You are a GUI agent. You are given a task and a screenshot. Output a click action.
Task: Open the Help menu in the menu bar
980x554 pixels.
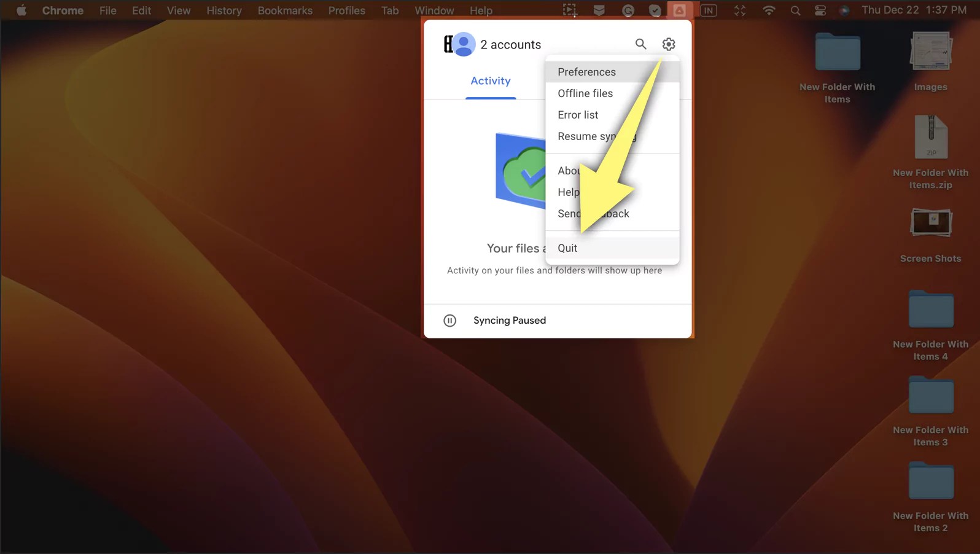(x=481, y=10)
